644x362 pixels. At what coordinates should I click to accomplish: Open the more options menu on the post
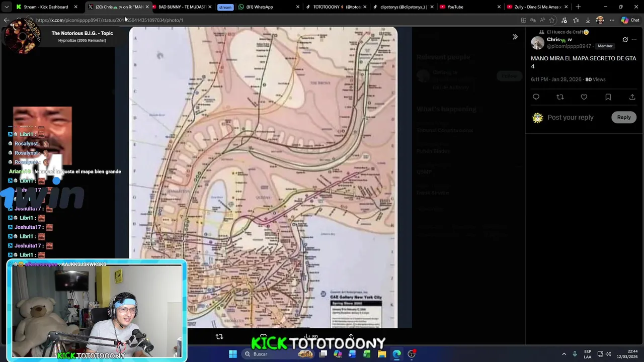point(634,40)
